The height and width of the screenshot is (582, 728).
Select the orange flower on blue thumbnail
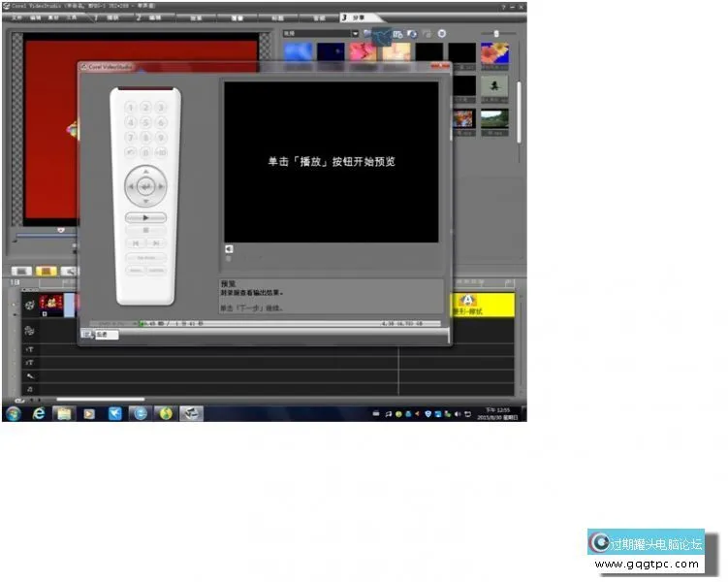pyautogui.click(x=494, y=53)
